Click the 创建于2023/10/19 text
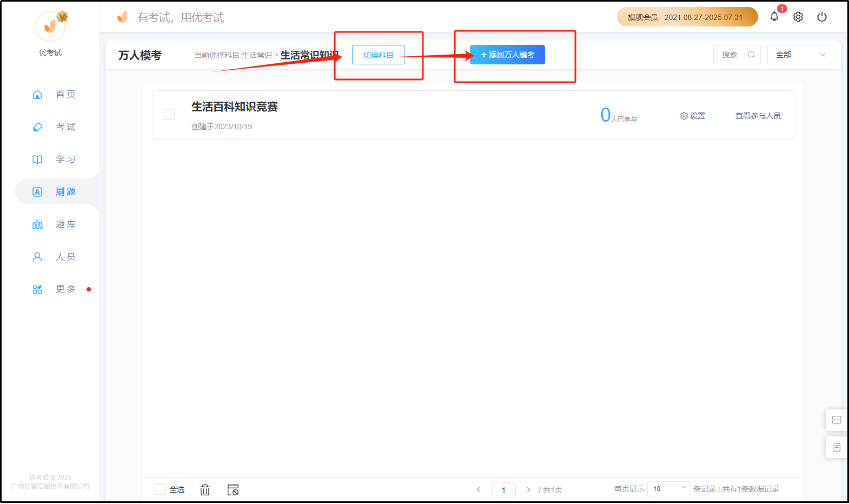The height and width of the screenshot is (504, 849). [222, 127]
